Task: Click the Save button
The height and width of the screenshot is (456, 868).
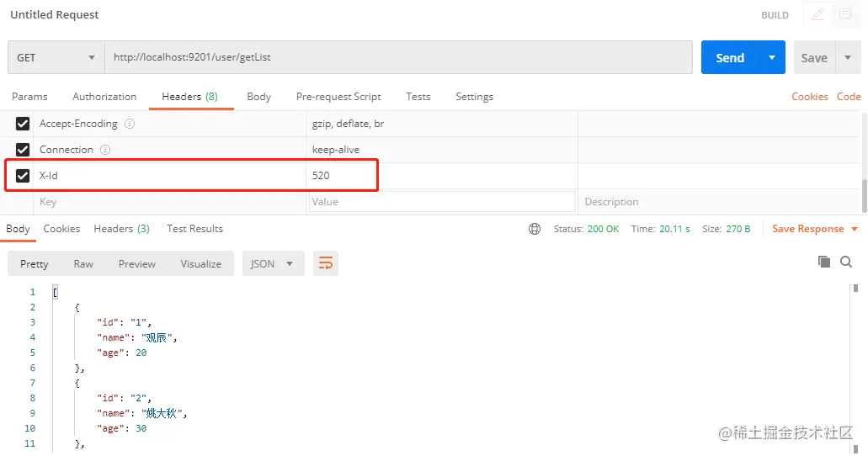Action: pos(814,57)
